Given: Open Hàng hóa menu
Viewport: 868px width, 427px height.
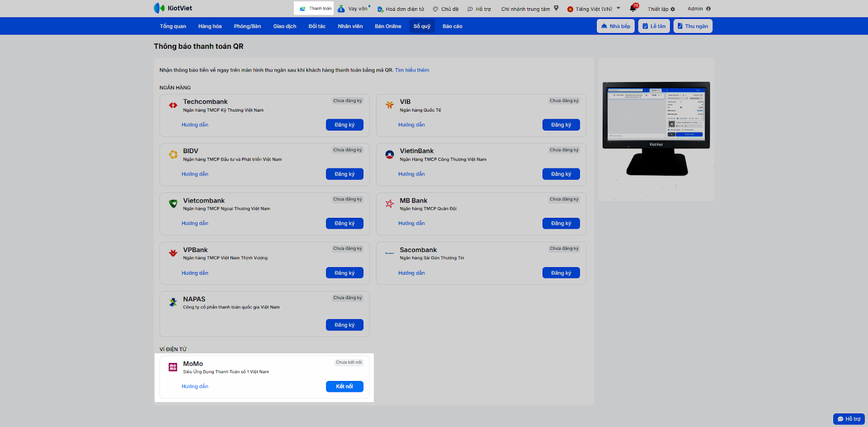Looking at the screenshot, I should tap(210, 26).
